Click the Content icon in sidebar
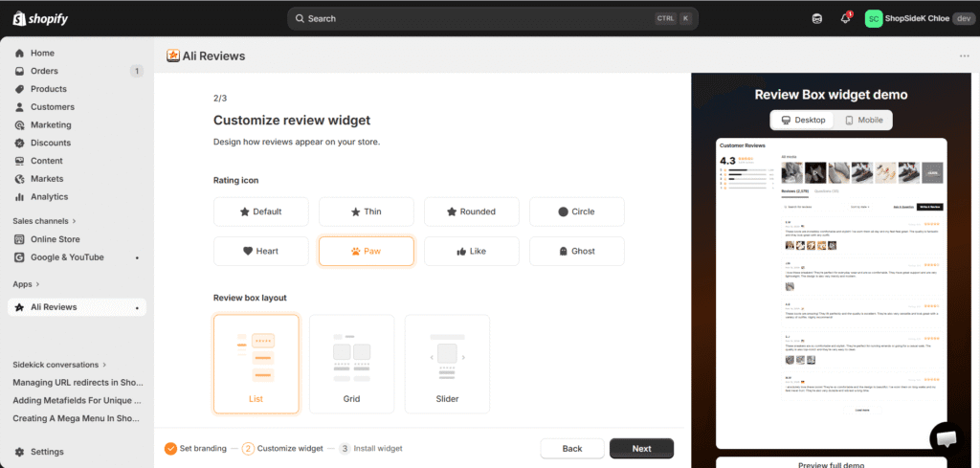The image size is (980, 468). [19, 161]
